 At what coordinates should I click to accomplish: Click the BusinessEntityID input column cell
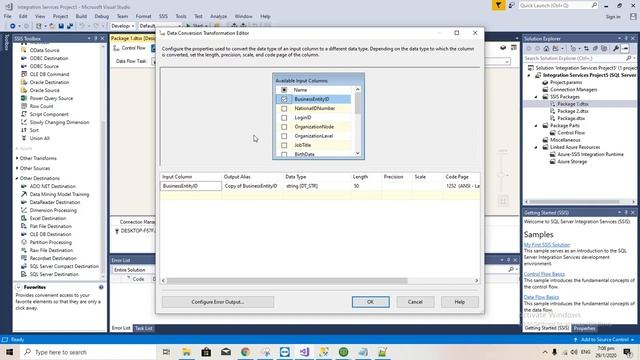[191, 186]
